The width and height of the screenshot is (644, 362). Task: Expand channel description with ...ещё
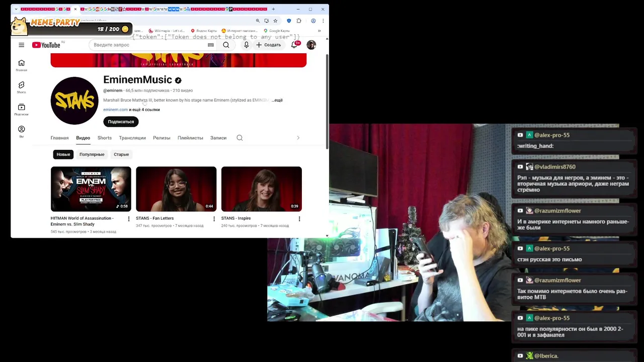277,100
